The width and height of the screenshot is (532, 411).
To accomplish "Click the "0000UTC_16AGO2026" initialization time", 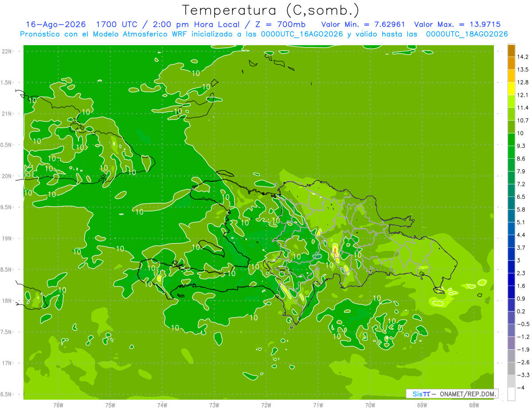I will [302, 34].
